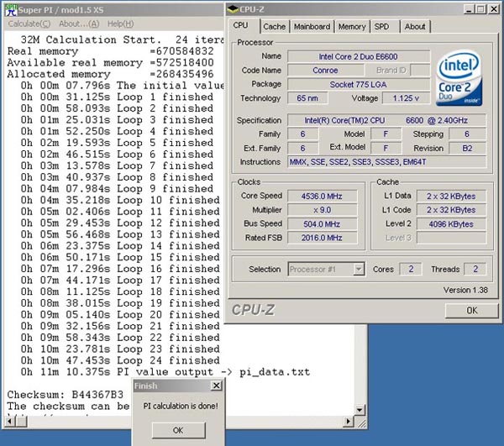504x446 pixels.
Task: Click the Super PI scroll right arrow
Action: 348,422
